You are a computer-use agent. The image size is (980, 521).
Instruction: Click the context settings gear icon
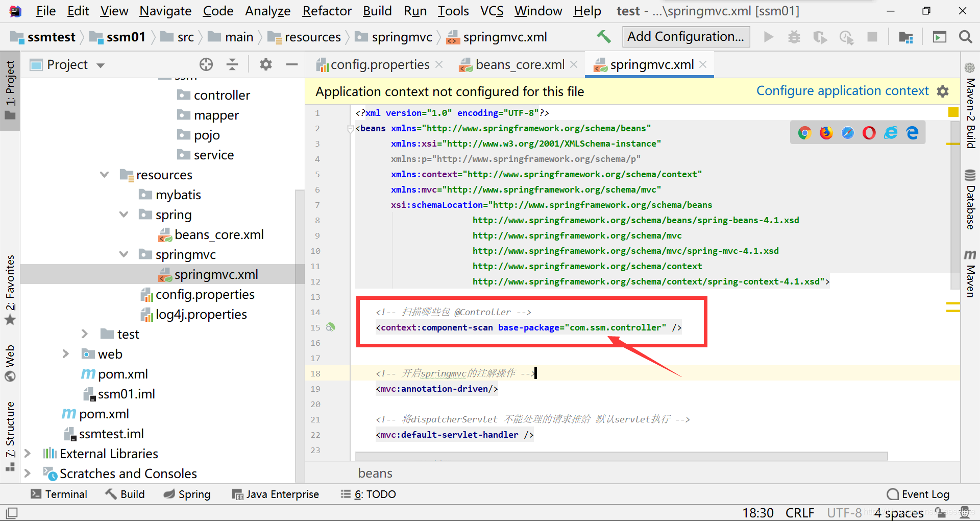point(943,91)
